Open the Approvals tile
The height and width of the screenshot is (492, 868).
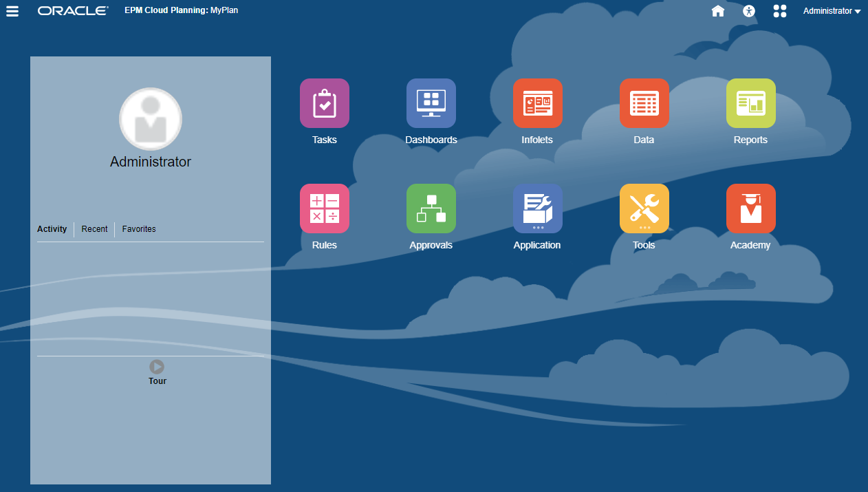tap(431, 208)
